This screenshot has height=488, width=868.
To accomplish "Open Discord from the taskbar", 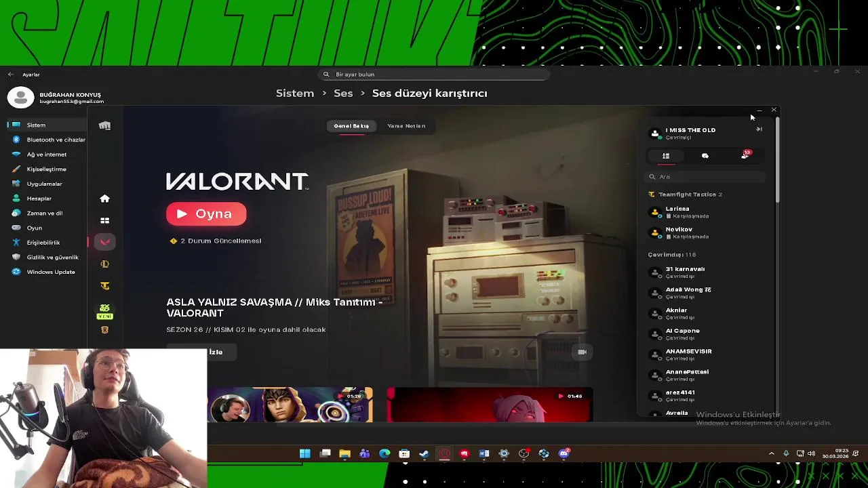I will (564, 453).
